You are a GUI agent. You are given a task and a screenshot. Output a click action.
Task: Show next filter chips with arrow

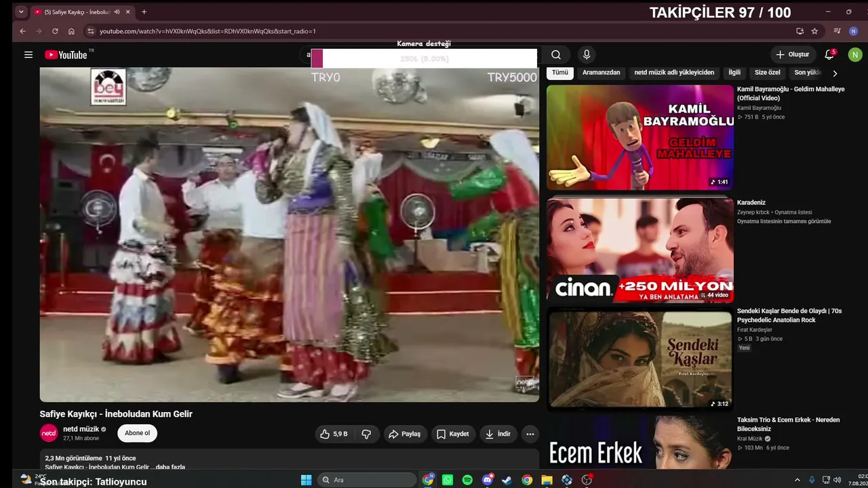[x=835, y=73]
